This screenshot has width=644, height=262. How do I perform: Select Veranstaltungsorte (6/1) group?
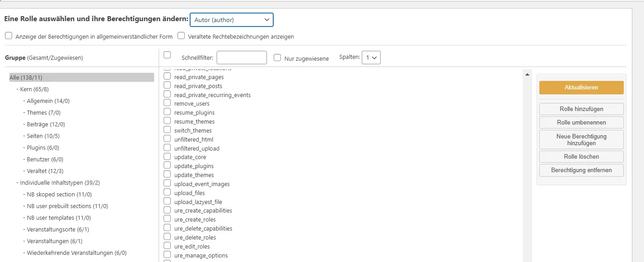58,230
